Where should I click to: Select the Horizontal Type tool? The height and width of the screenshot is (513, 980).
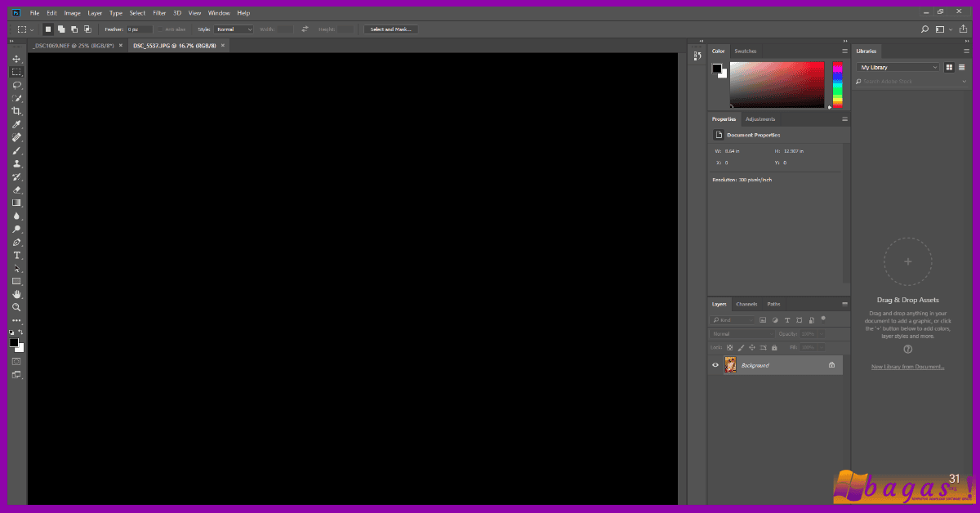pos(16,255)
